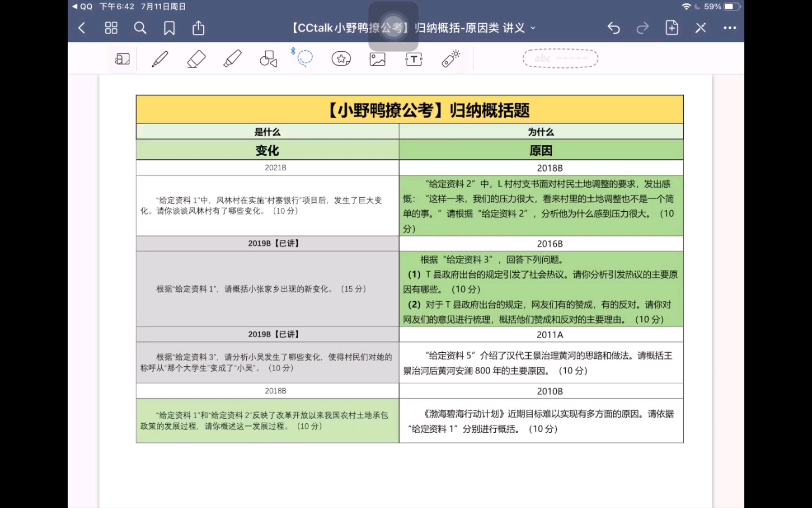Activate the laser pointer tool
This screenshot has height=508, width=812.
coord(451,58)
